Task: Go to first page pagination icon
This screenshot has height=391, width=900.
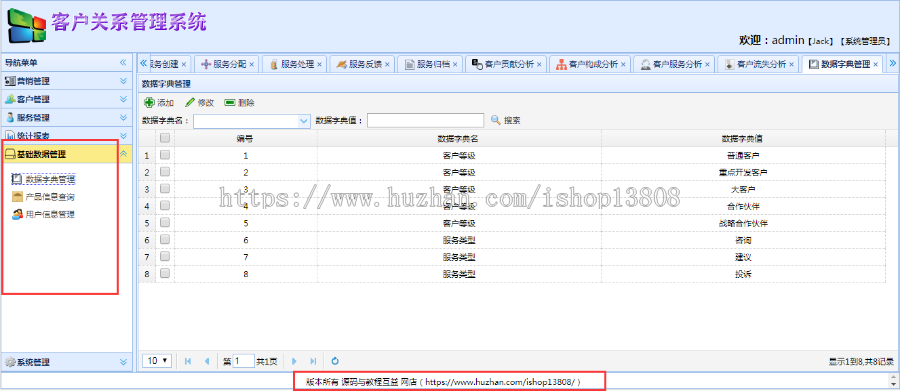Action: pyautogui.click(x=188, y=361)
